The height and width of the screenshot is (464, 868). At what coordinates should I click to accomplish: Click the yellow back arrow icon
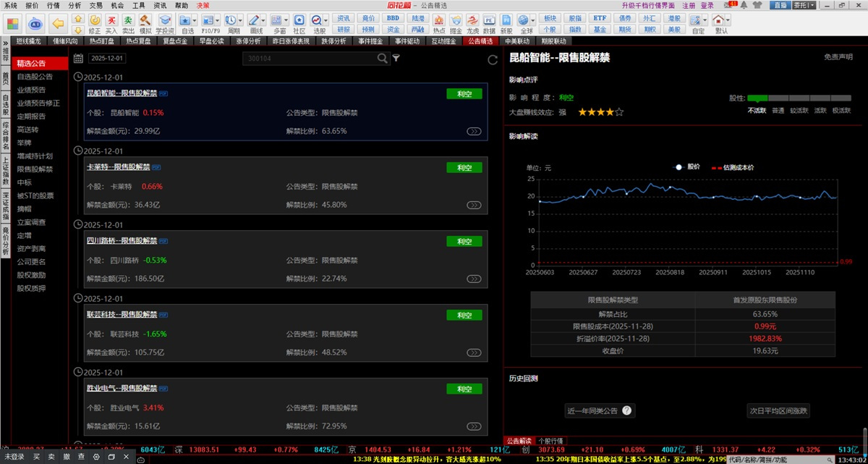pyautogui.click(x=59, y=23)
